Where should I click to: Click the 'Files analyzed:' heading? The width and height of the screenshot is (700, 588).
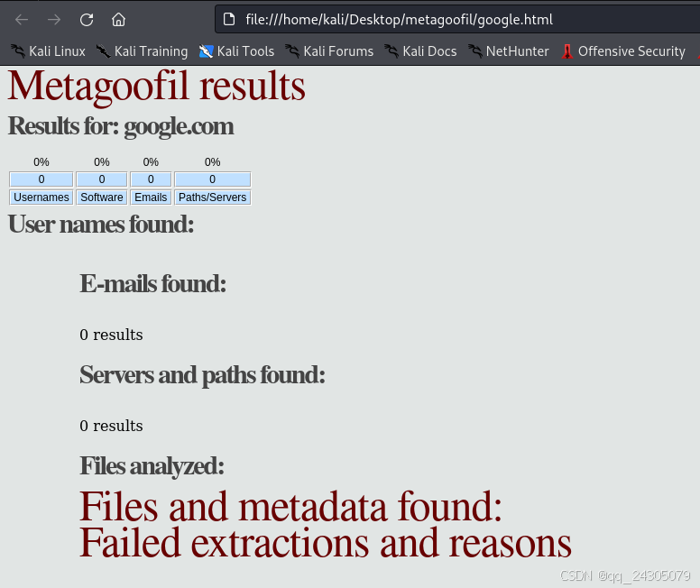[152, 466]
